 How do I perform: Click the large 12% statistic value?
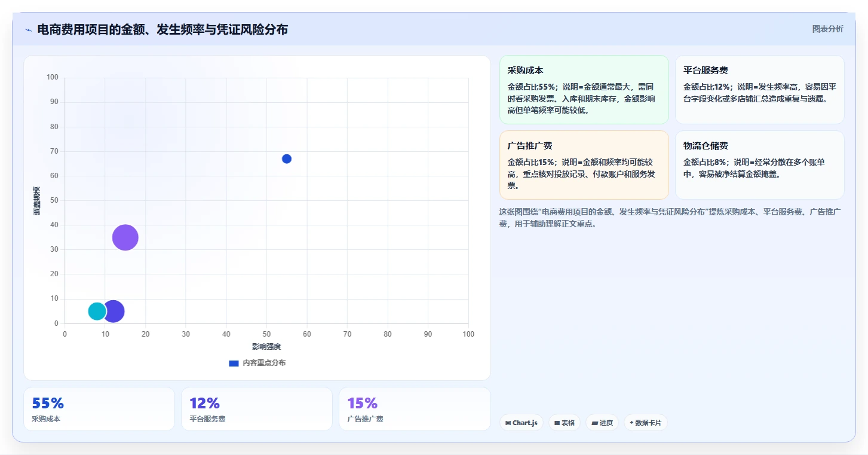click(x=205, y=404)
